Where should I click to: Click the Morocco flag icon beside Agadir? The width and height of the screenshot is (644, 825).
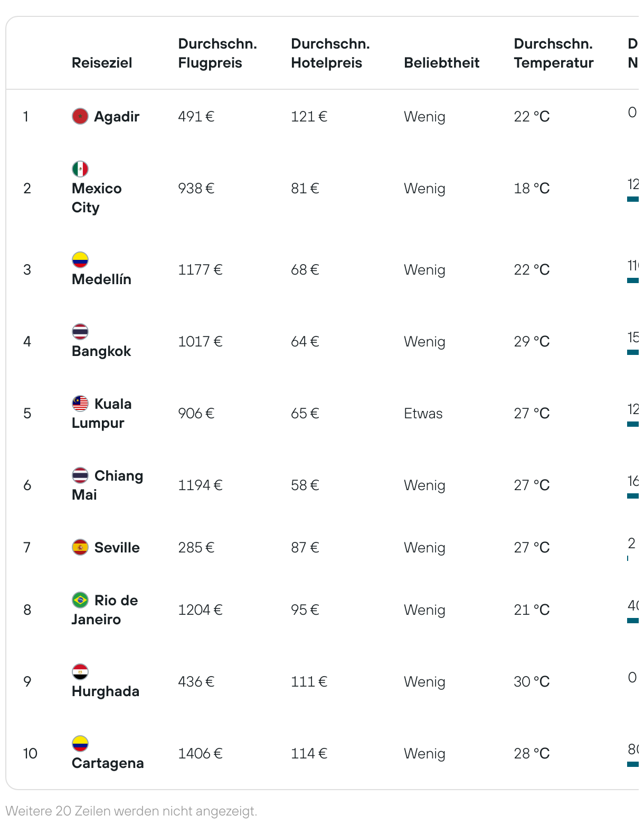(80, 116)
